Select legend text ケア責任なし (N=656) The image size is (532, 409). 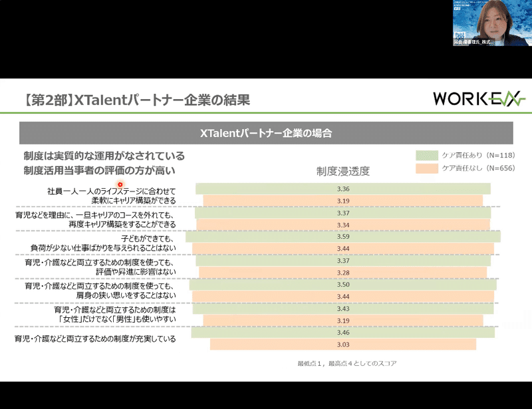click(x=478, y=168)
